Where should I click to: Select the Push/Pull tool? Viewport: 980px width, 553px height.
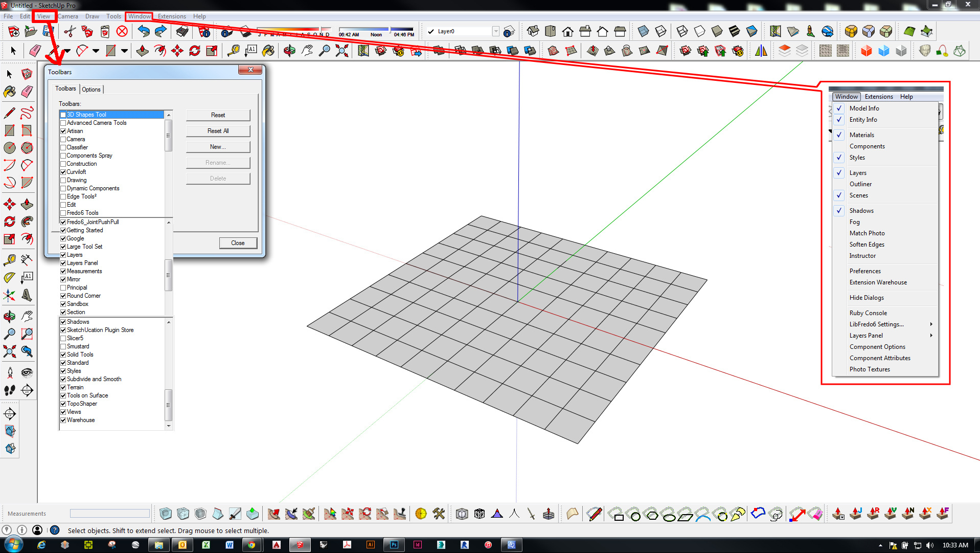point(143,51)
